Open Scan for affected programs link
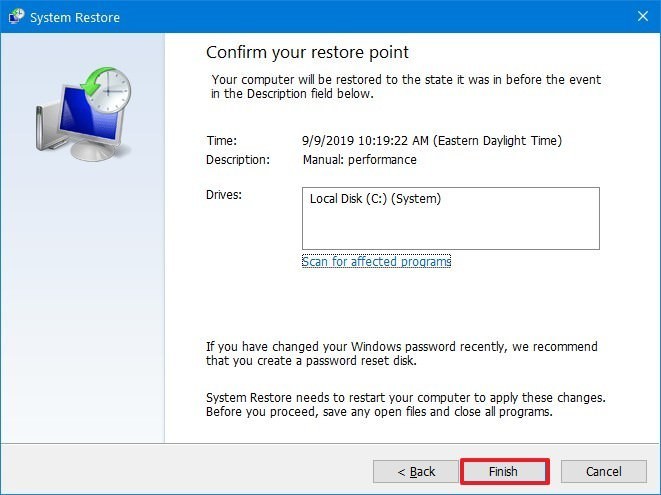 coord(376,262)
